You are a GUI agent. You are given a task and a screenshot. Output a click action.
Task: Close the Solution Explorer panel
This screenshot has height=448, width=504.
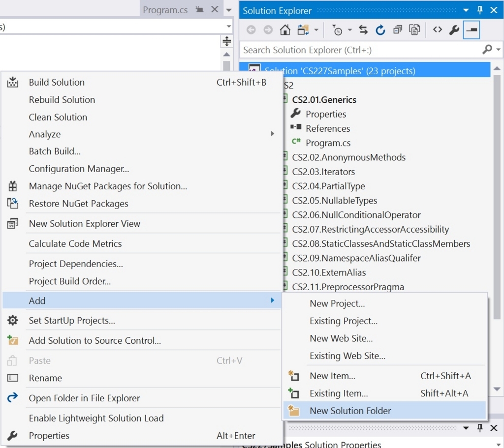[x=494, y=10]
